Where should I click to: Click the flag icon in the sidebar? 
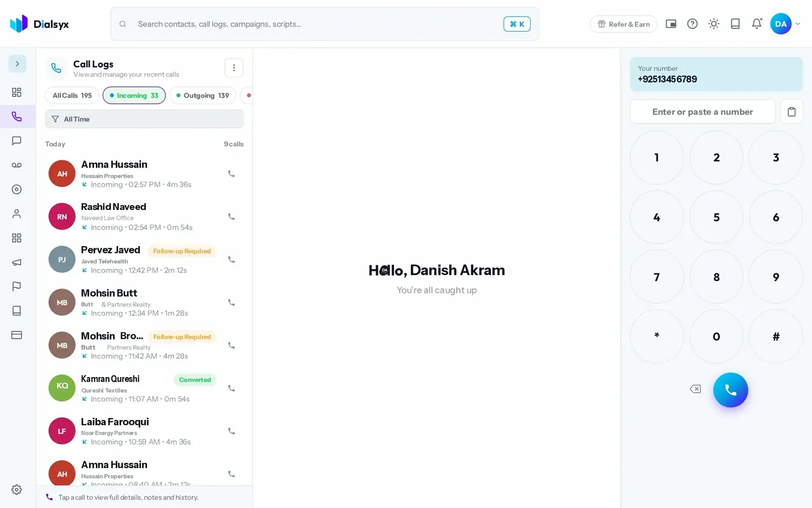point(17,287)
